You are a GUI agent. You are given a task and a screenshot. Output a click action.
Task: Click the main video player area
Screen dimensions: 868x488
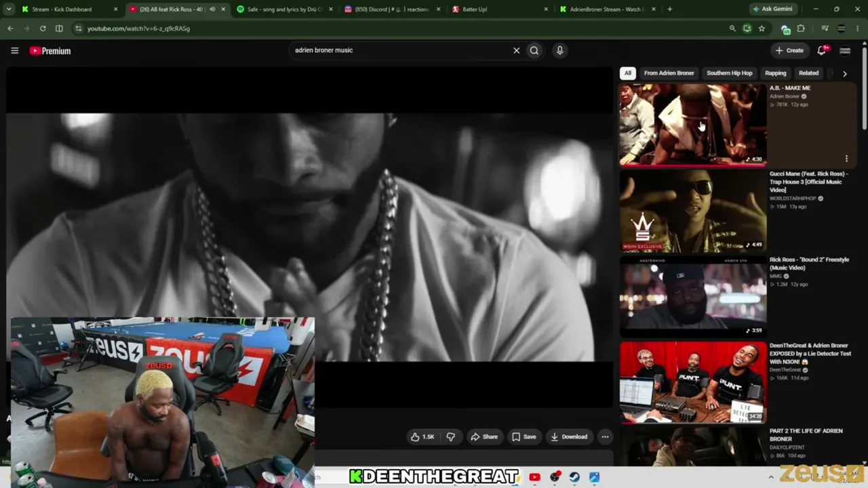[x=310, y=237]
